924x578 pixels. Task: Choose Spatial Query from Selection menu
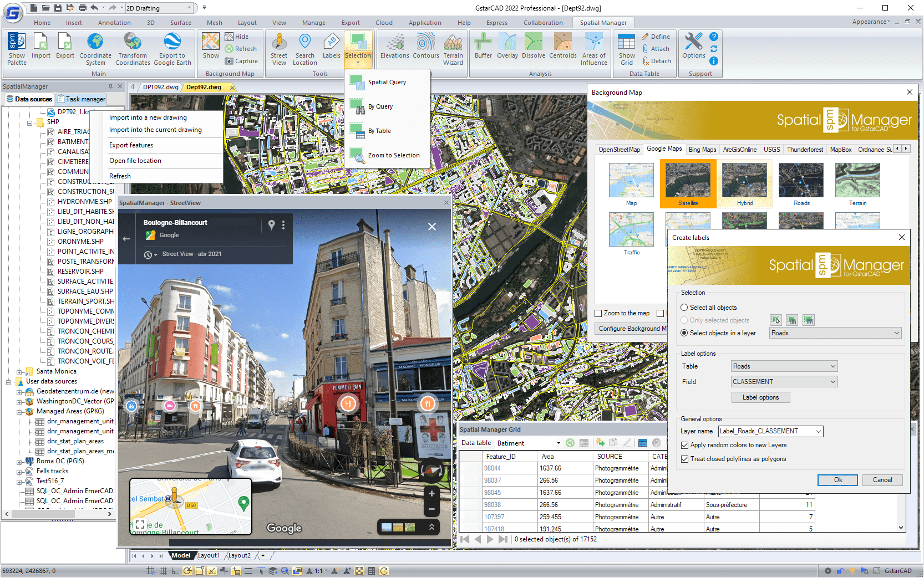coord(387,82)
